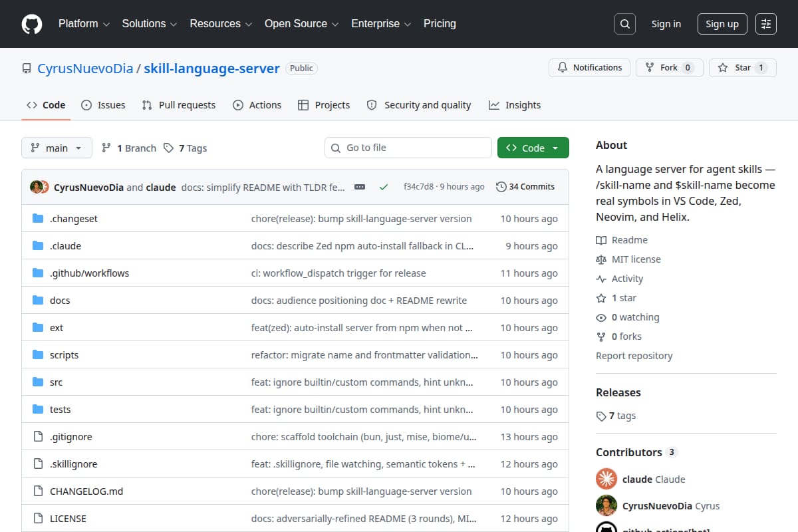This screenshot has height=532, width=798.
Task: Click the .changeset folder icon
Action: tap(38, 219)
